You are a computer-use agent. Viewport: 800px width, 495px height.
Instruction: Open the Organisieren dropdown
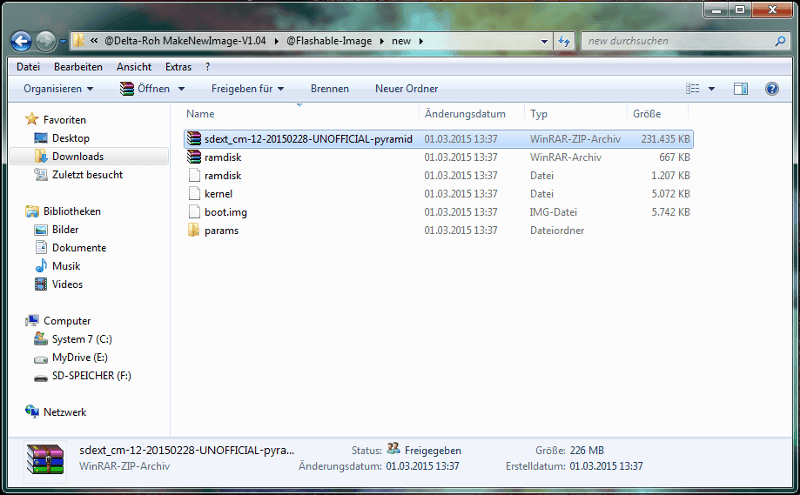(58, 89)
